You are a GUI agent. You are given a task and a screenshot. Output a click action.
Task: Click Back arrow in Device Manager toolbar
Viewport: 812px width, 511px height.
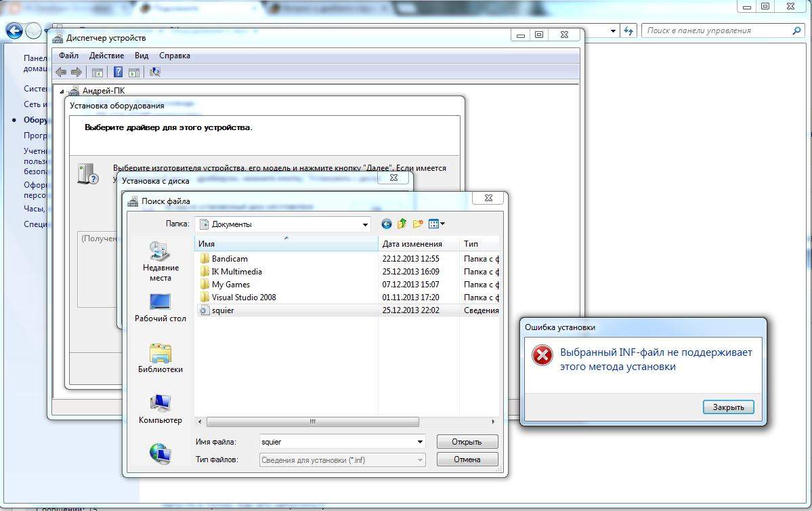[x=61, y=72]
